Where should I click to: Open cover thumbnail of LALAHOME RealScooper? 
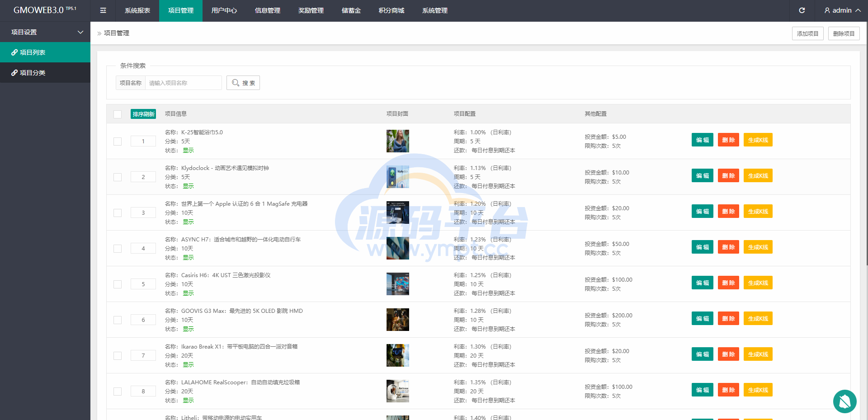pyautogui.click(x=398, y=391)
